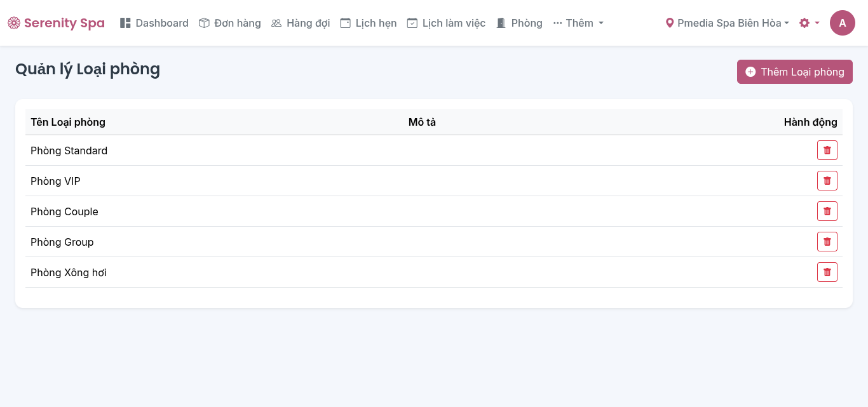Open Pmedia Spa Biên Hòa location selector

tap(727, 23)
